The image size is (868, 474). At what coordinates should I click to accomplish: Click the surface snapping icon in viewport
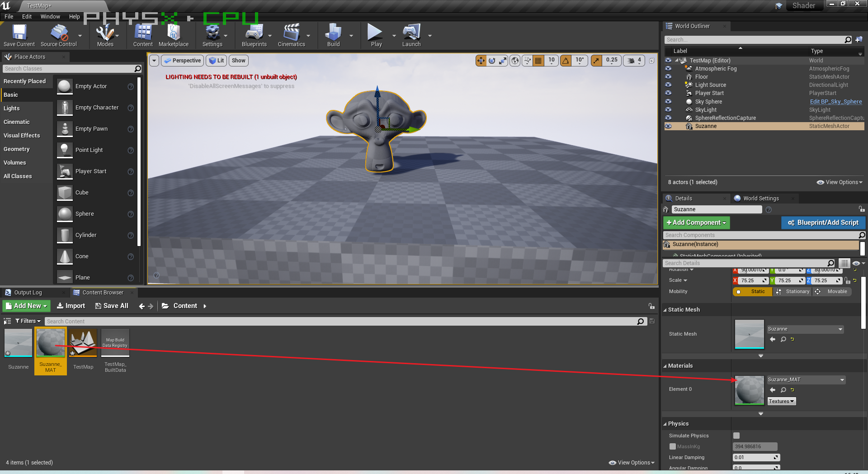(527, 61)
